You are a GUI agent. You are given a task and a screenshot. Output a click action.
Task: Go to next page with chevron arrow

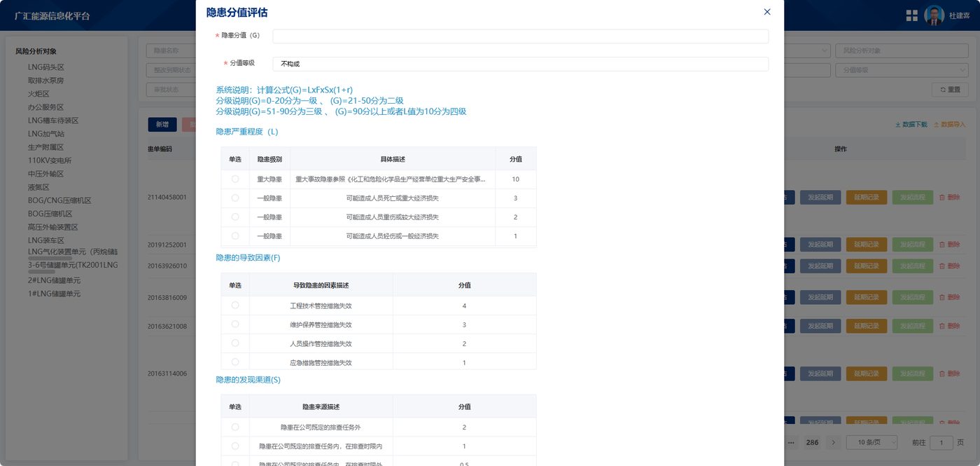tap(833, 443)
